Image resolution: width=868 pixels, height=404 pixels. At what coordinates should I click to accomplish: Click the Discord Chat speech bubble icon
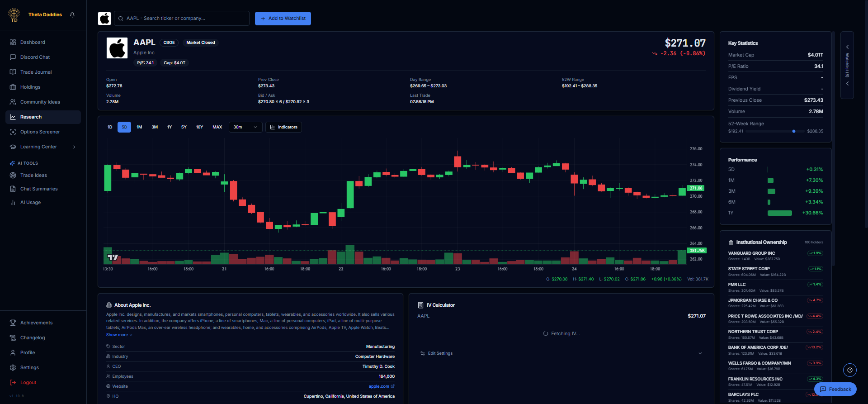pyautogui.click(x=13, y=57)
